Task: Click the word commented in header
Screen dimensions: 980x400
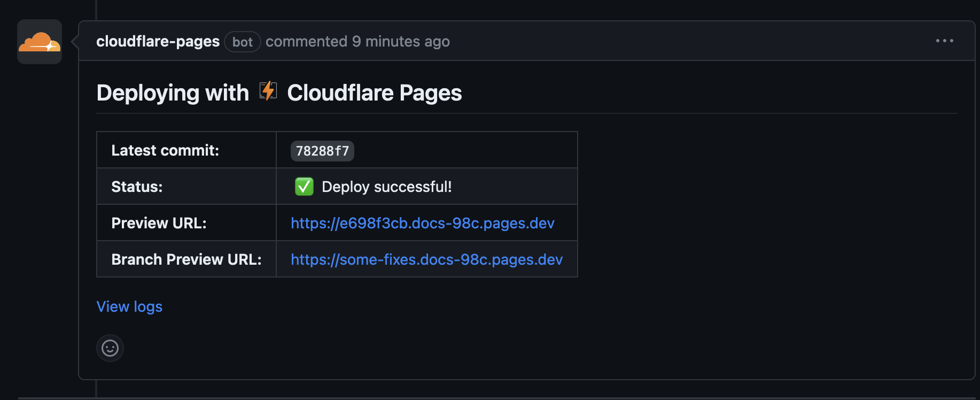Action: 306,41
